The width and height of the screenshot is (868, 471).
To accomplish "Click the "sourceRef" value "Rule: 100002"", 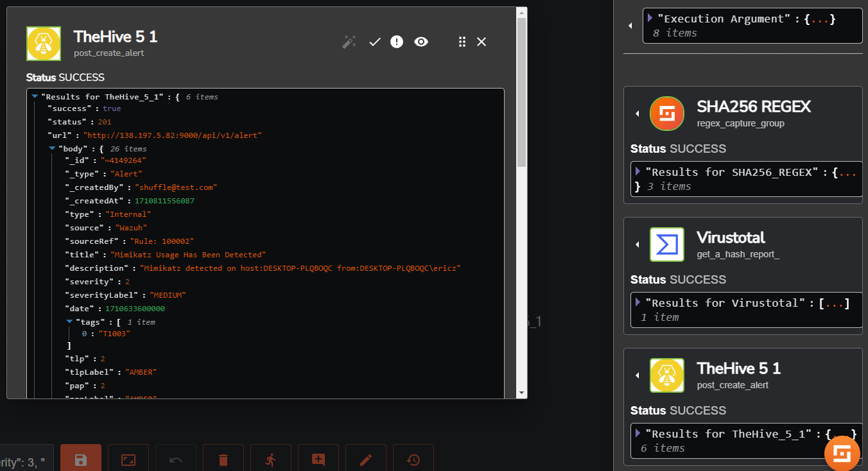I will point(162,241).
